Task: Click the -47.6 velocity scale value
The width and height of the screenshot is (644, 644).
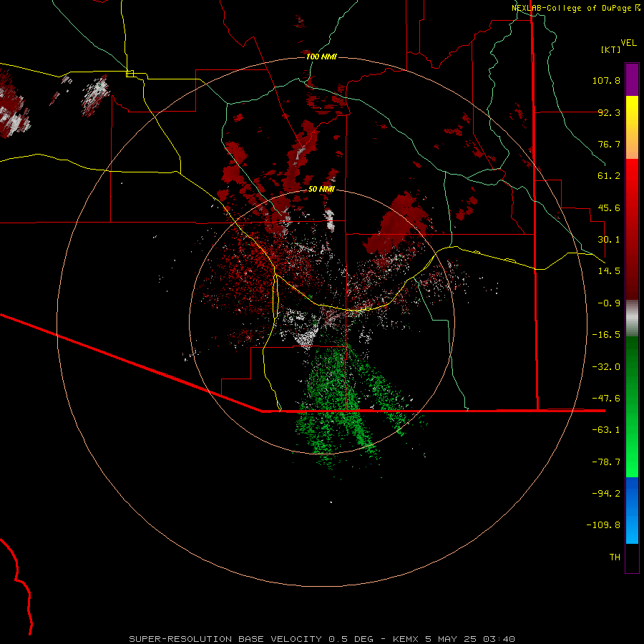Action: point(606,399)
